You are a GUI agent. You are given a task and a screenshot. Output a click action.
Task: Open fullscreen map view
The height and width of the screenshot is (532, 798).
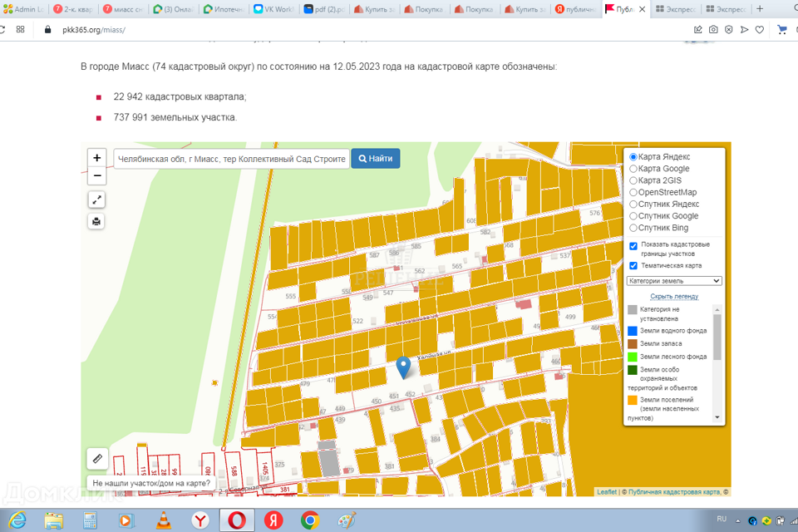point(97,199)
